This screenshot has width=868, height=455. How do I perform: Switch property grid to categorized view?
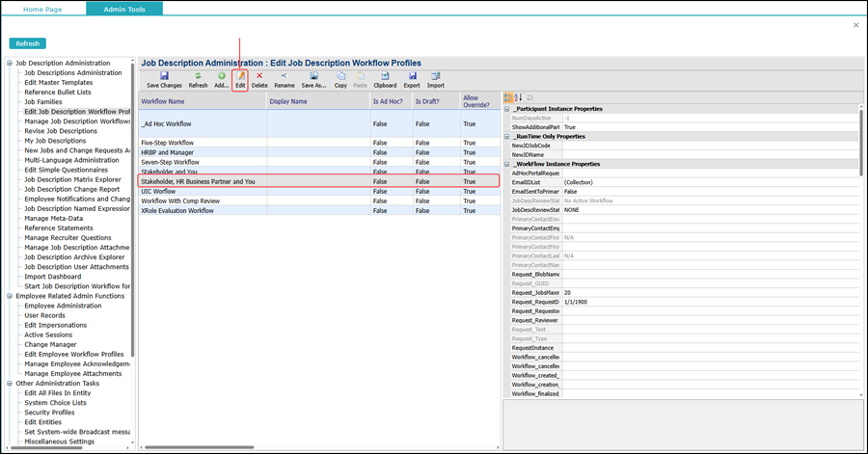coord(508,97)
